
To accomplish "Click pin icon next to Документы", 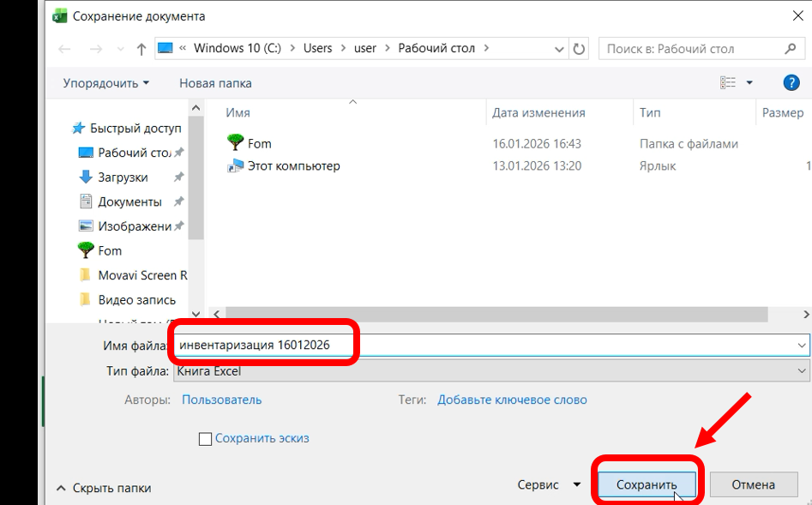I will [178, 201].
